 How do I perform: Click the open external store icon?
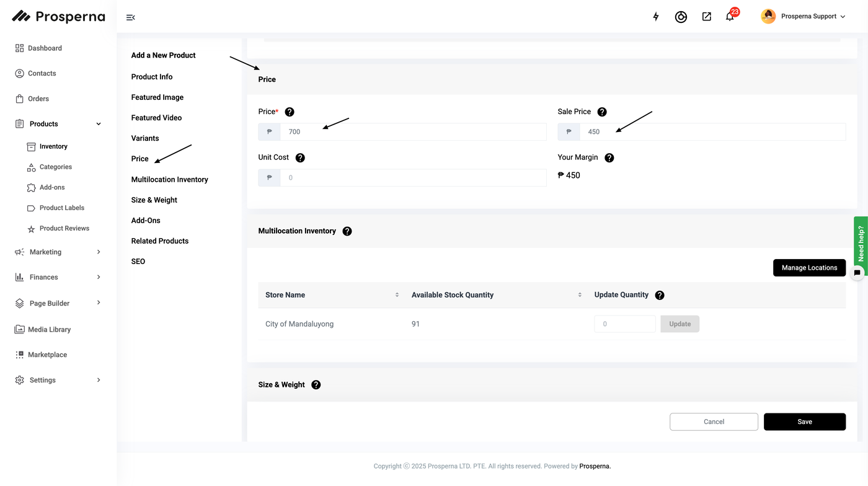coord(706,17)
